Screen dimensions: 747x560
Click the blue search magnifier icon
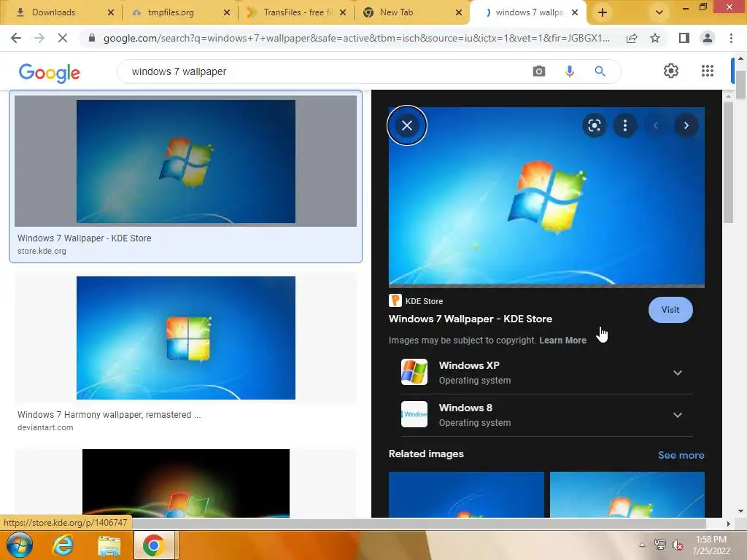[600, 71]
